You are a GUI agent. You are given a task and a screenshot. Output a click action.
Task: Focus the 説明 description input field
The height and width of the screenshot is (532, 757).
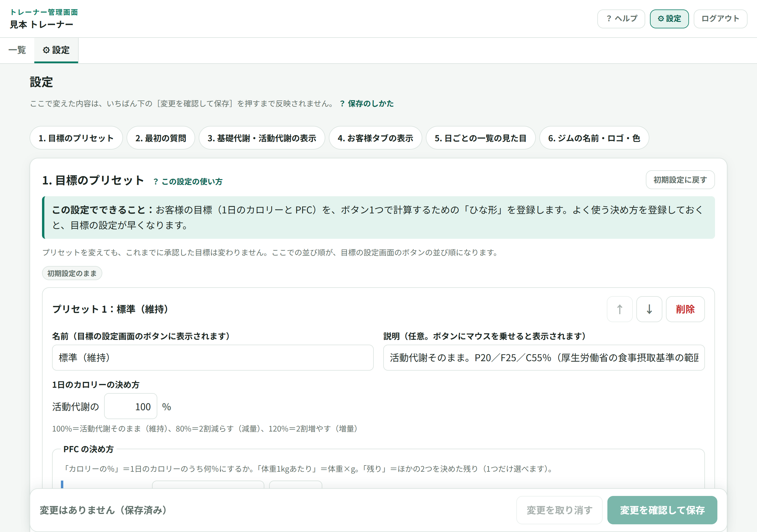pos(544,358)
